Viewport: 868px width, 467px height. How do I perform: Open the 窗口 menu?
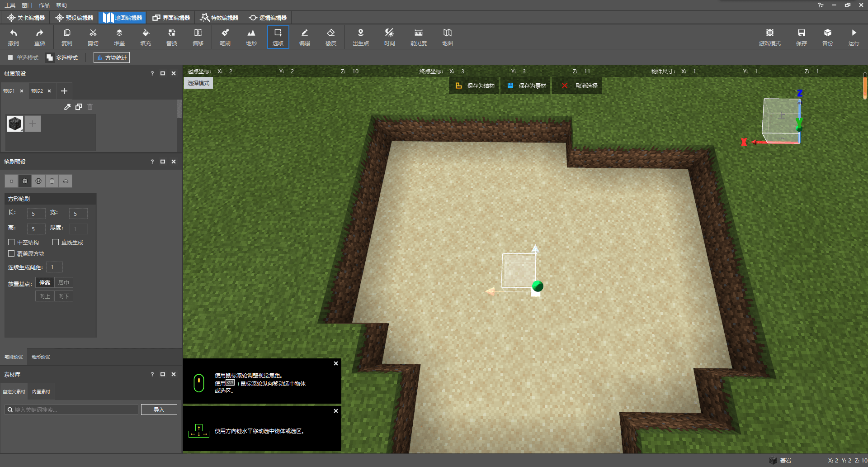pyautogui.click(x=27, y=5)
